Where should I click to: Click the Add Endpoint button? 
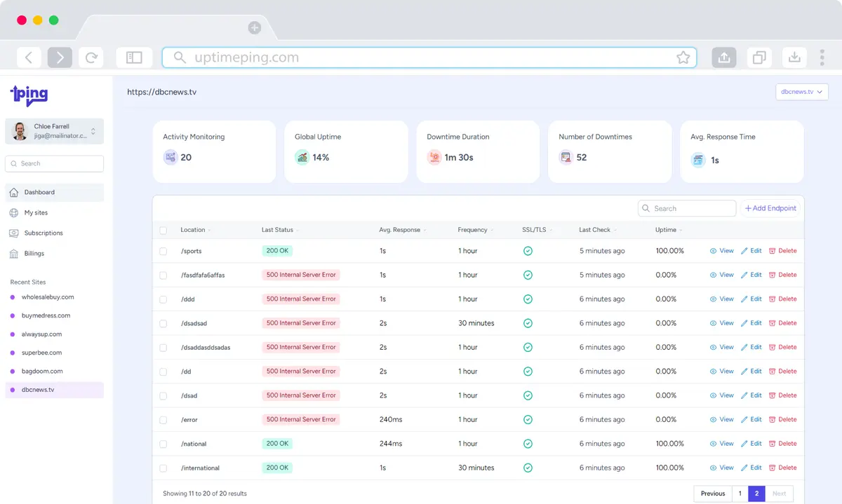pyautogui.click(x=770, y=208)
